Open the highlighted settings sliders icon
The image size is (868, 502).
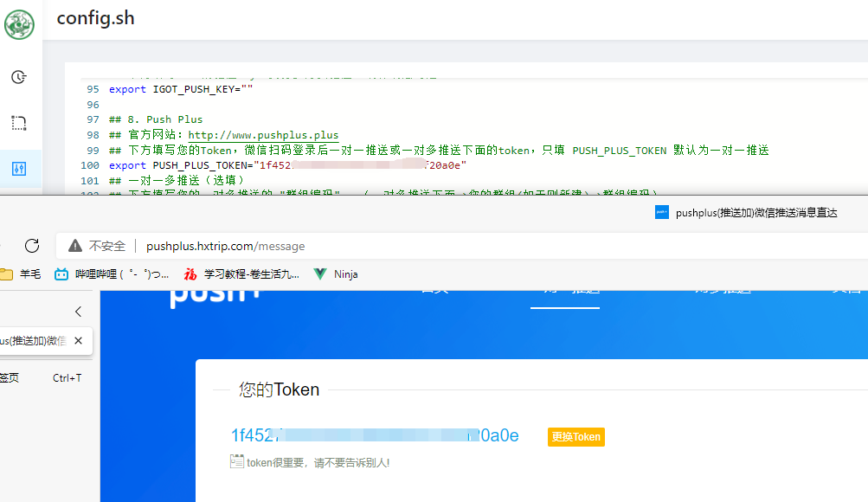click(x=18, y=170)
